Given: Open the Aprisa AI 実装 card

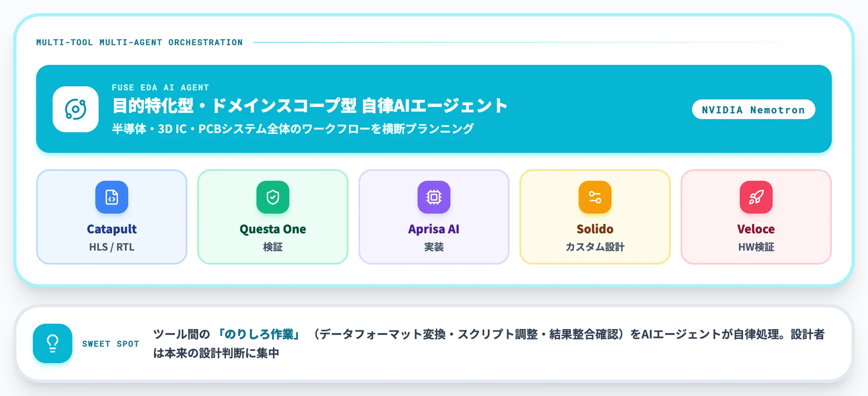Looking at the screenshot, I should click(434, 217).
